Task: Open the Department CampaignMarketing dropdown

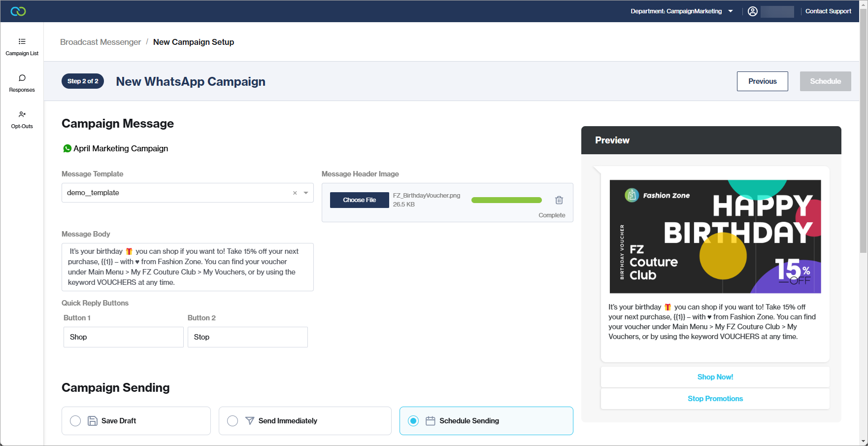Action: click(682, 11)
